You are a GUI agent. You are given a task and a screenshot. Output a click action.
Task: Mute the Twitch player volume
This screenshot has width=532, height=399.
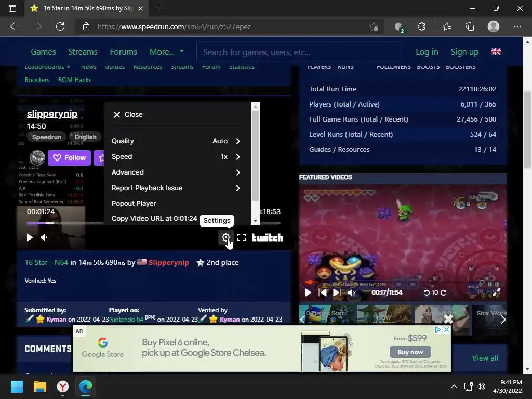click(x=44, y=237)
